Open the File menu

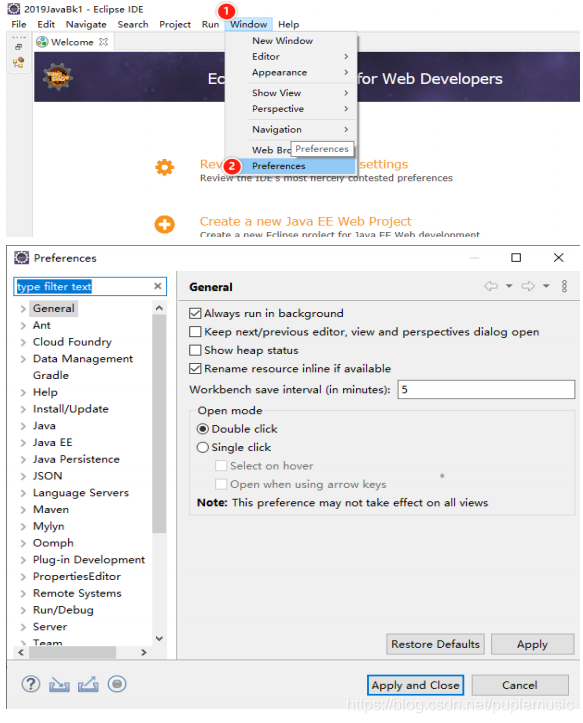click(x=19, y=24)
